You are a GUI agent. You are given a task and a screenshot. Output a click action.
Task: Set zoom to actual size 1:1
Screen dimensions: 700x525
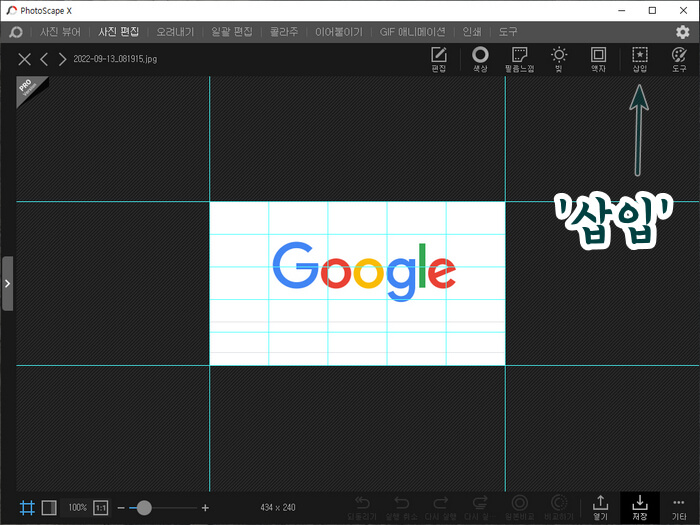[x=101, y=508]
